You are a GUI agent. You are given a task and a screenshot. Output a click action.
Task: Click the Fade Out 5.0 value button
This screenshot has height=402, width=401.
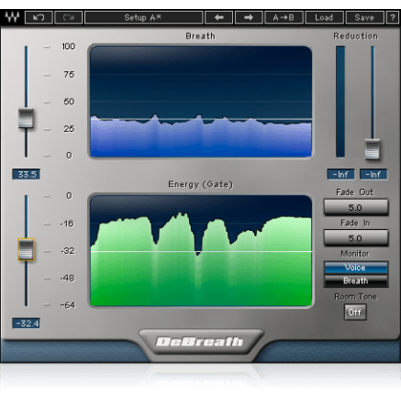pos(356,207)
